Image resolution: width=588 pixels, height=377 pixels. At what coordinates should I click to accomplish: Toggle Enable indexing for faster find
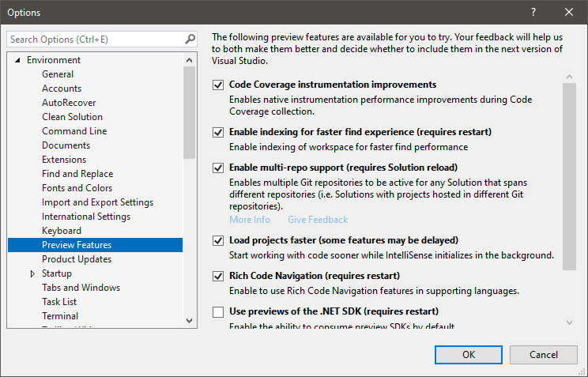pyautogui.click(x=218, y=132)
